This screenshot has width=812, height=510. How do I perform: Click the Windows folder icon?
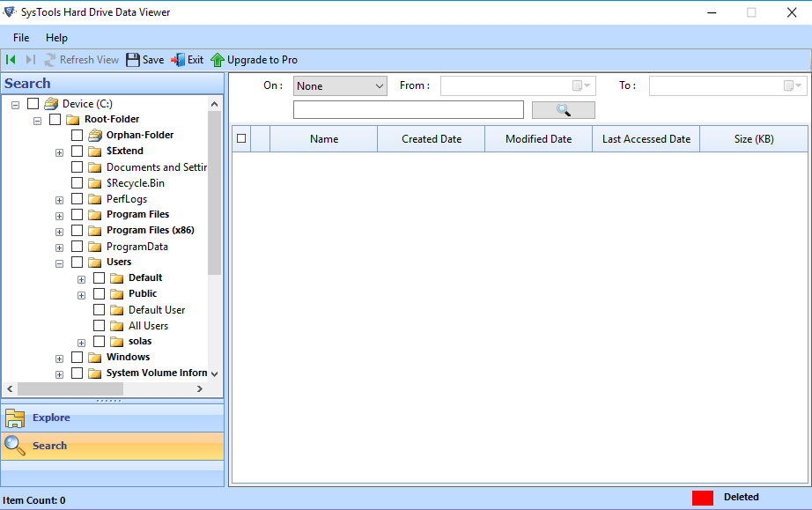[x=95, y=358]
